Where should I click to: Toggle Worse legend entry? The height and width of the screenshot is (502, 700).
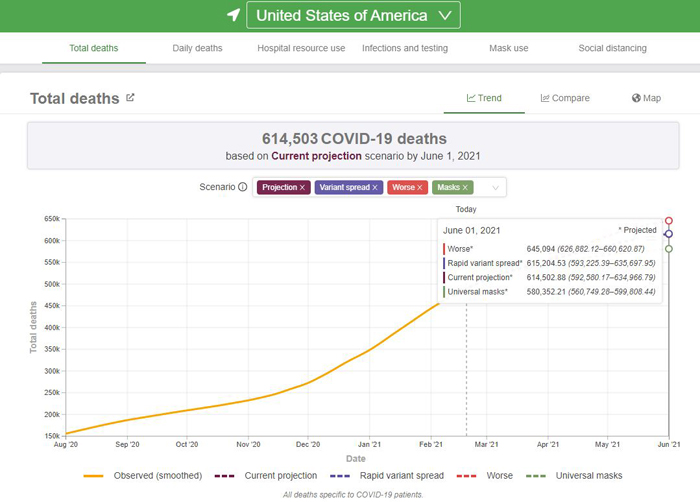coord(485,476)
